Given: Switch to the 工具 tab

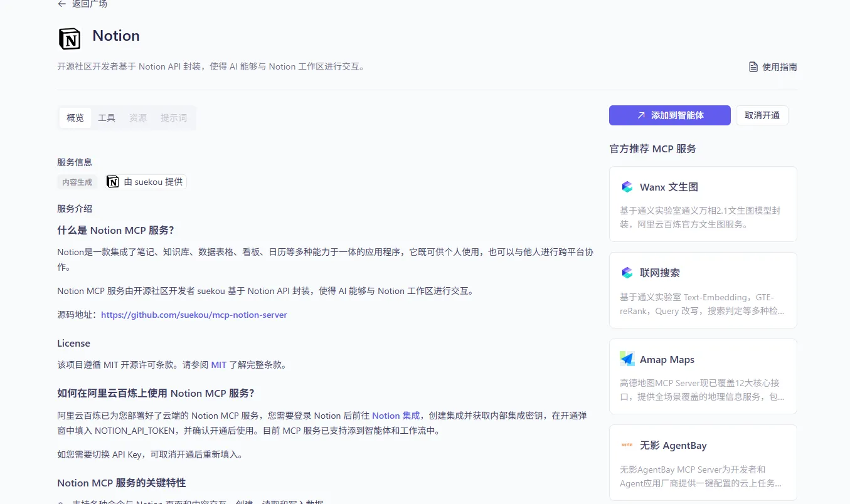Looking at the screenshot, I should tap(107, 118).
